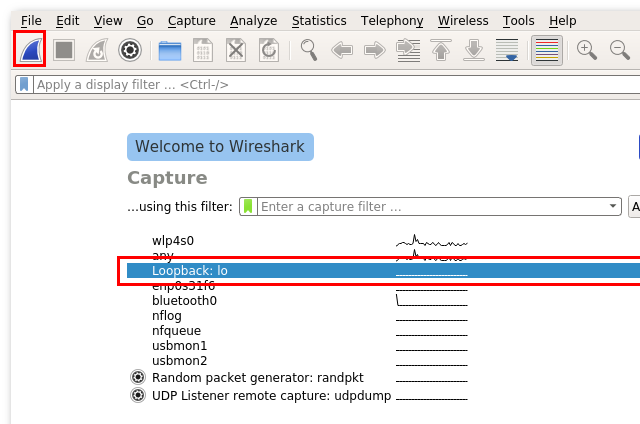Open a capture file via folder icon

point(170,49)
